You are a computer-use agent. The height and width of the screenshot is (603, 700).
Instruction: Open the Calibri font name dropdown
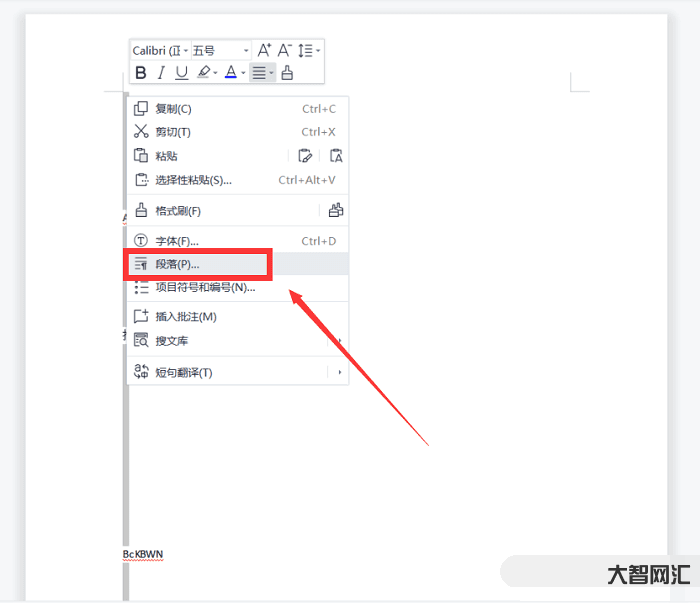186,50
